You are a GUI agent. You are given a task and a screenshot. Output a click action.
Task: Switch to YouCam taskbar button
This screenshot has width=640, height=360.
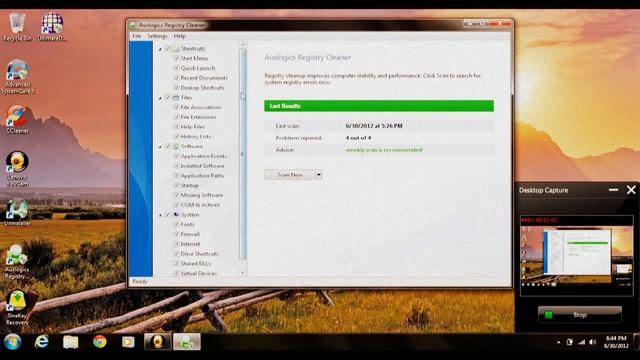157,342
